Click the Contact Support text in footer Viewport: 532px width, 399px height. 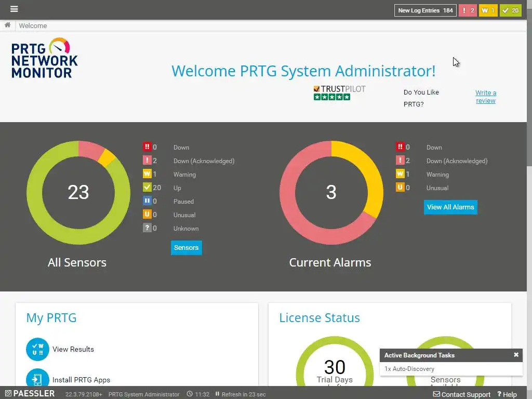click(x=466, y=395)
